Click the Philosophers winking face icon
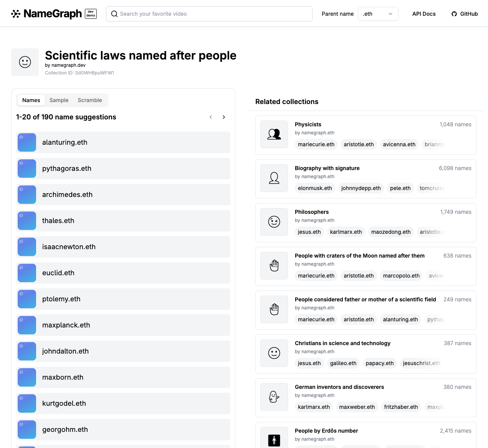Screen dimensions: 488x448 [x=274, y=222]
